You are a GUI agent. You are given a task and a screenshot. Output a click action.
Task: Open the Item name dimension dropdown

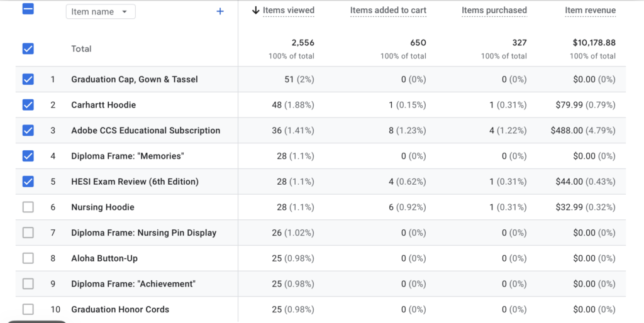(x=100, y=12)
